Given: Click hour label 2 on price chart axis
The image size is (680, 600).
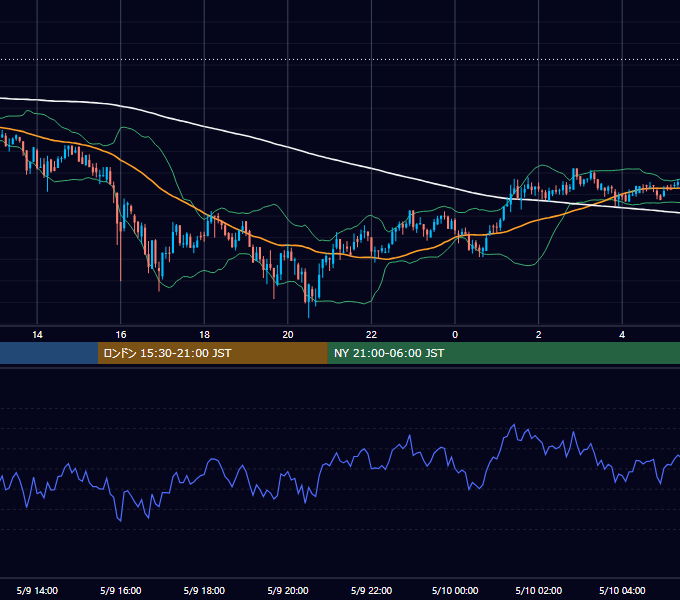Looking at the screenshot, I should coord(539,335).
